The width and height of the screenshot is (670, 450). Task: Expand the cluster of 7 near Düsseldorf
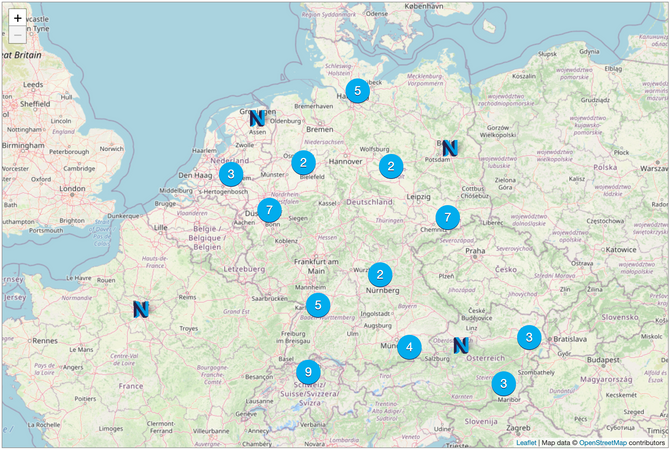268,210
